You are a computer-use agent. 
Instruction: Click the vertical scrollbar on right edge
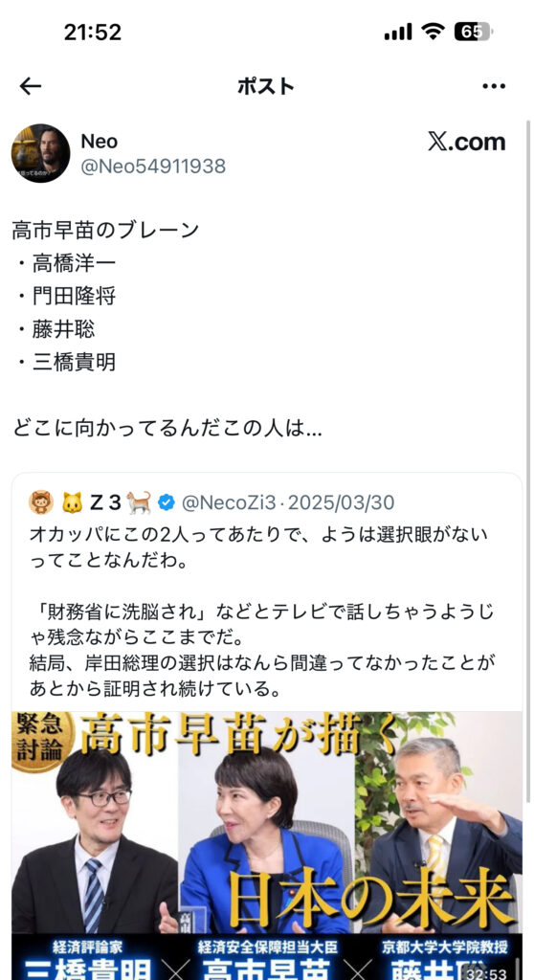click(528, 437)
